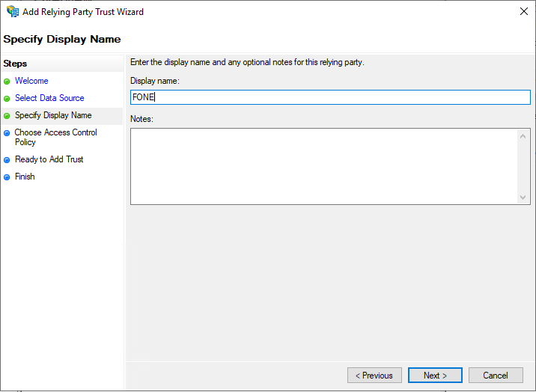Go back with the Previous button

tap(374, 376)
